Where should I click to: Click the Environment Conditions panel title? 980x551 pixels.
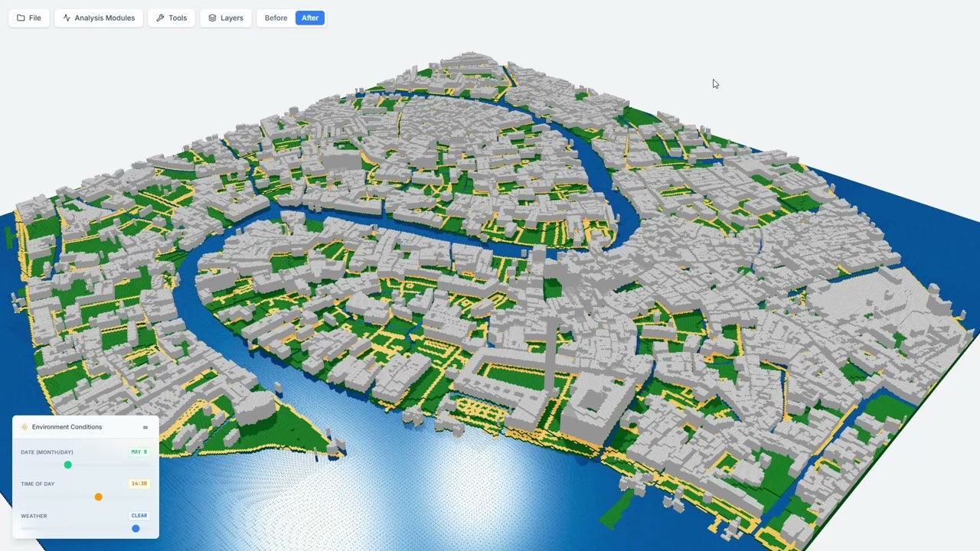pyautogui.click(x=67, y=427)
